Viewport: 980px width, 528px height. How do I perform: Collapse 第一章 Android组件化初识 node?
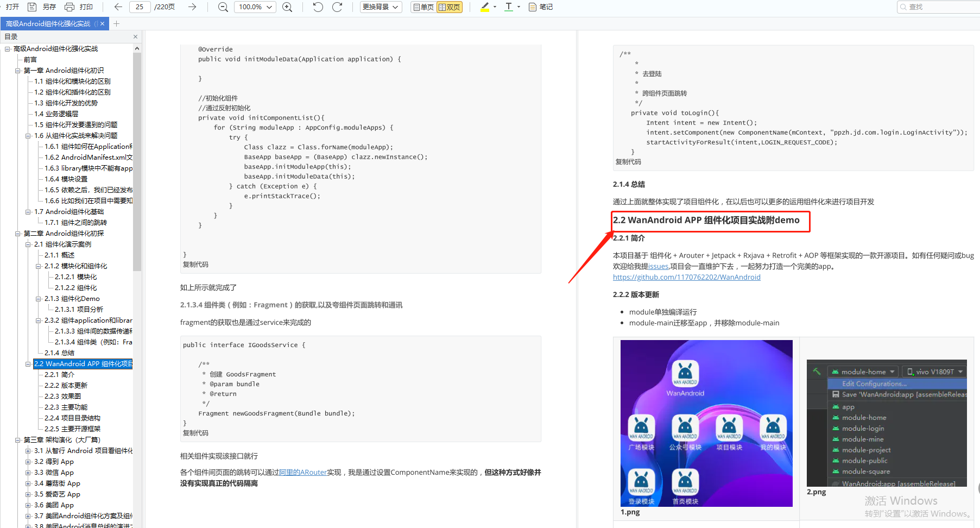[18, 71]
